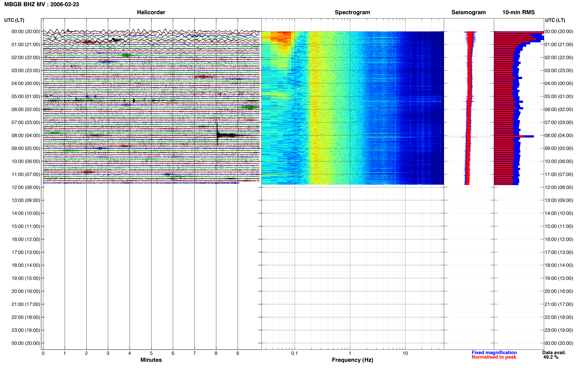Click the right '01:00 (21:00)' time label
Screen dimensions: 588x368
click(559, 45)
